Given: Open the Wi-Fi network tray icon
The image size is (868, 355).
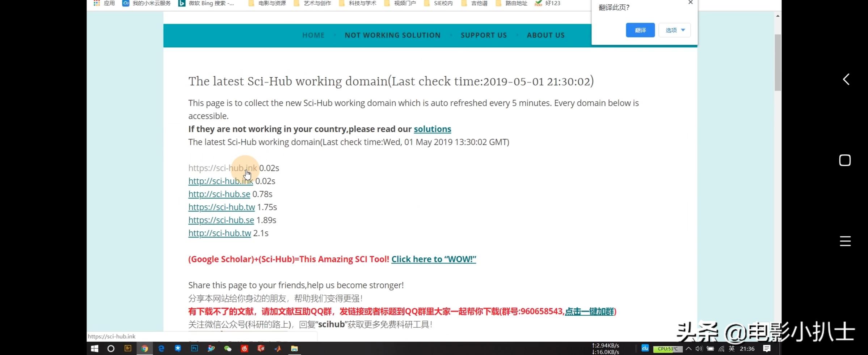Looking at the screenshot, I should [x=721, y=348].
